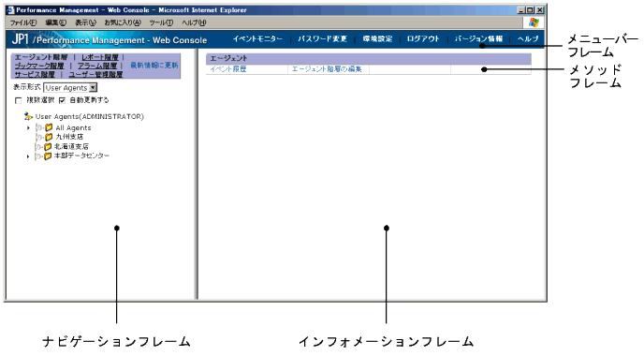This screenshot has width=644, height=356.
Task: Click the Windows logo in the IE menu bar
Action: pos(534,22)
